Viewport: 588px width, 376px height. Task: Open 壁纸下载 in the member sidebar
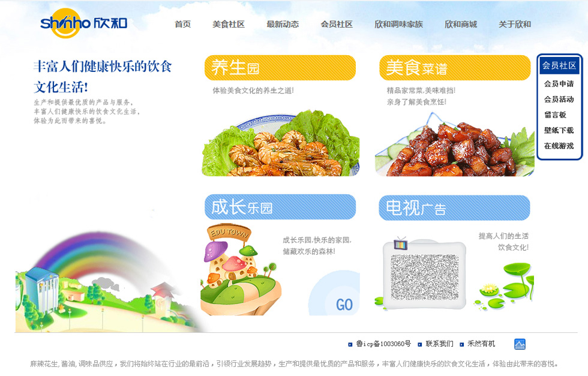(x=559, y=130)
